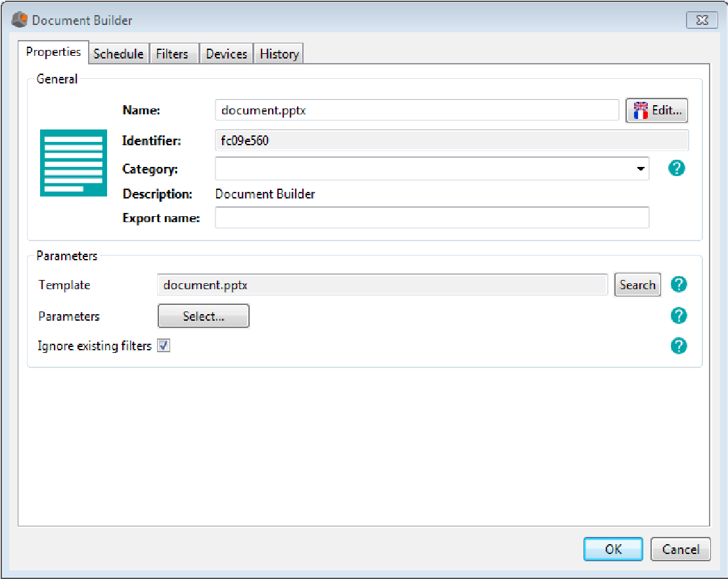Close the Document Builder dialog
The width and height of the screenshot is (728, 579).
(702, 20)
